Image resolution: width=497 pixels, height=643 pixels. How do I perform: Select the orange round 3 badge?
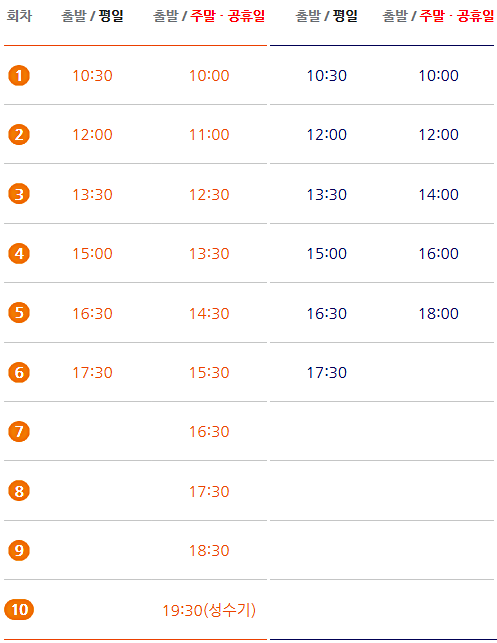(19, 194)
